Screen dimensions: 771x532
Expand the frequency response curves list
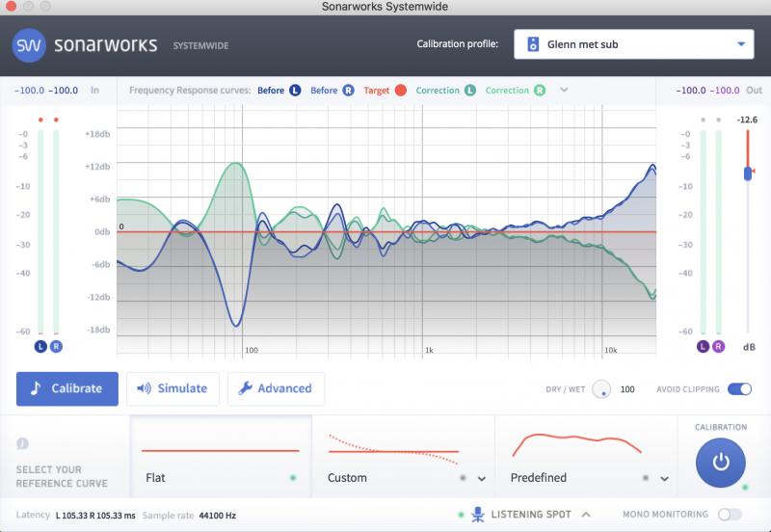(x=564, y=90)
